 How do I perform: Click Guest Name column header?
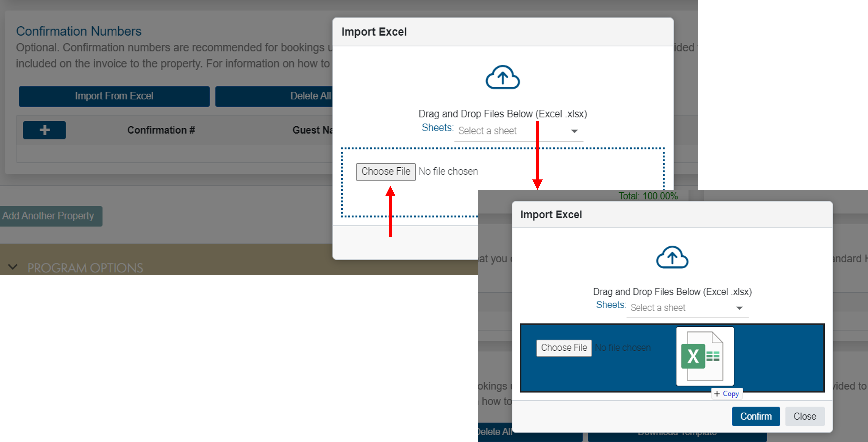tap(312, 130)
